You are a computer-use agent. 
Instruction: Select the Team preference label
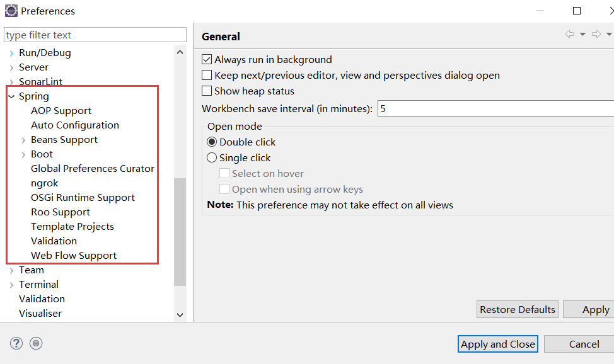pyautogui.click(x=32, y=270)
